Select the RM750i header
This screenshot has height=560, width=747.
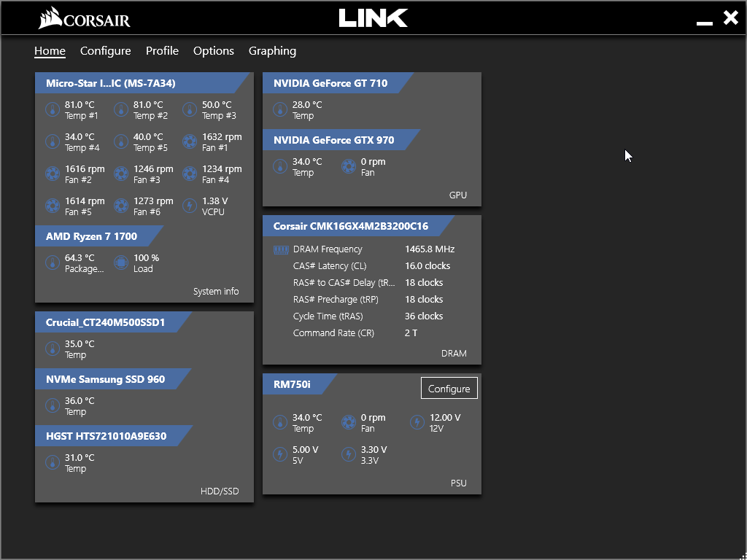[300, 384]
